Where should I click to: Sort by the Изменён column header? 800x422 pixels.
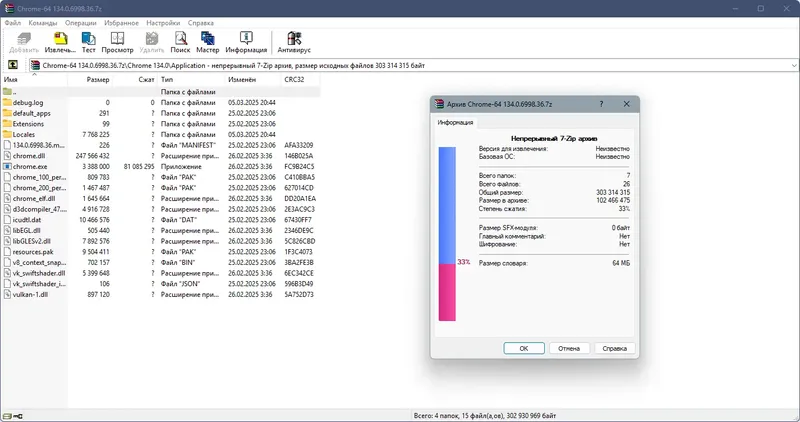(x=253, y=80)
